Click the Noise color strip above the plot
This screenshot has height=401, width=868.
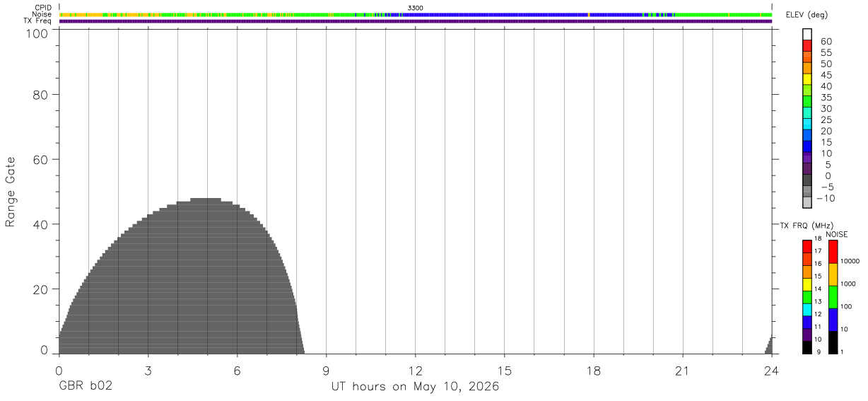[416, 14]
